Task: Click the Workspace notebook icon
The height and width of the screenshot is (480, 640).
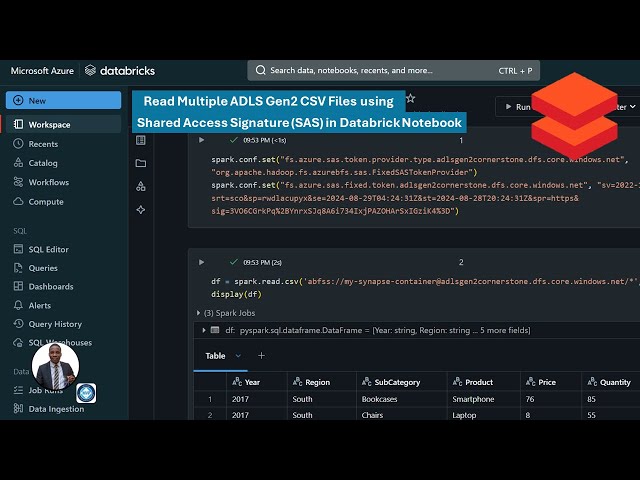Action: point(18,124)
